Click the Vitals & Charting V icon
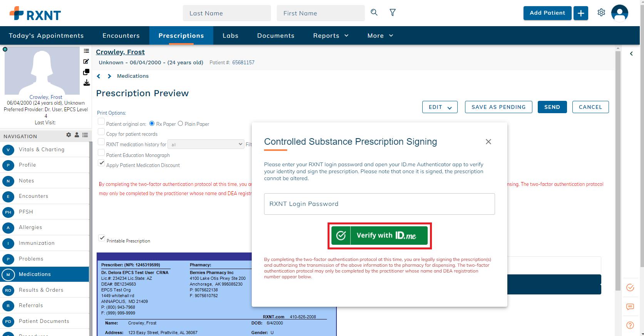The height and width of the screenshot is (336, 644). point(8,150)
